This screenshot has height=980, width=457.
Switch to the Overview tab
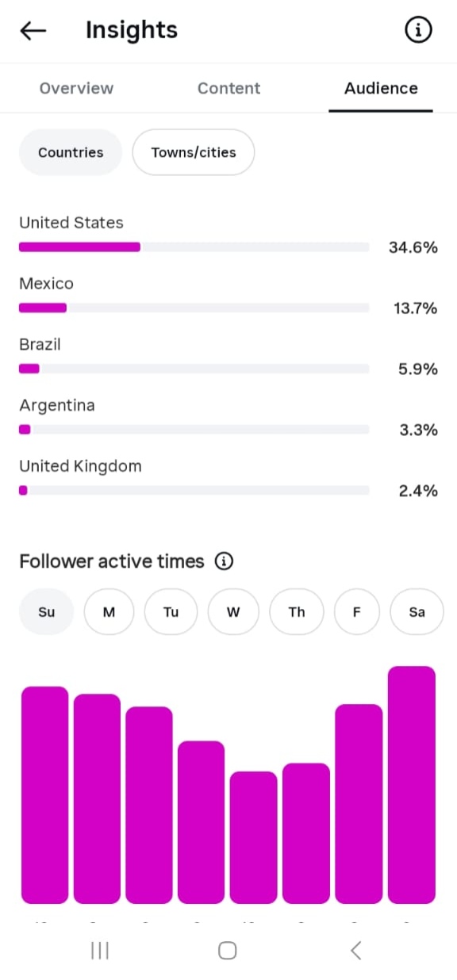pos(76,88)
